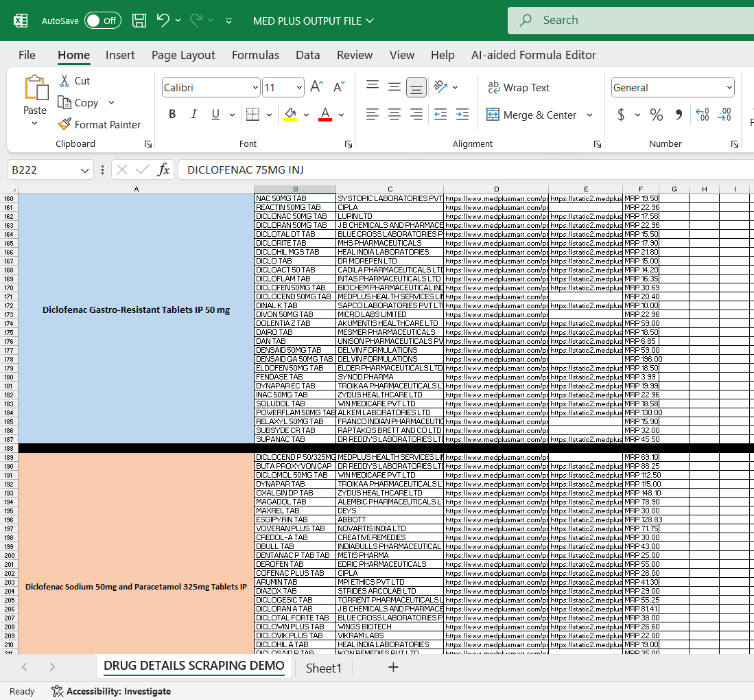Click Increase Decimal icon
Image resolution: width=754 pixels, height=700 pixels.
click(x=702, y=115)
